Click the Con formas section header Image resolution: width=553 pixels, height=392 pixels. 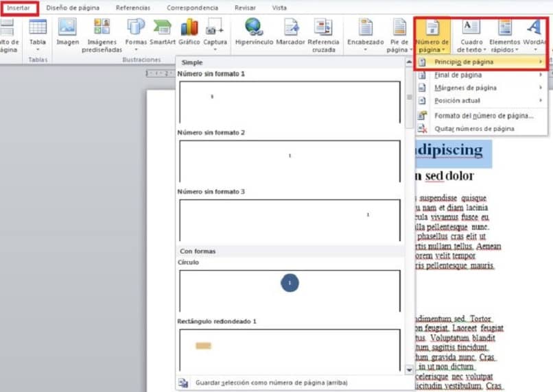pyautogui.click(x=198, y=251)
